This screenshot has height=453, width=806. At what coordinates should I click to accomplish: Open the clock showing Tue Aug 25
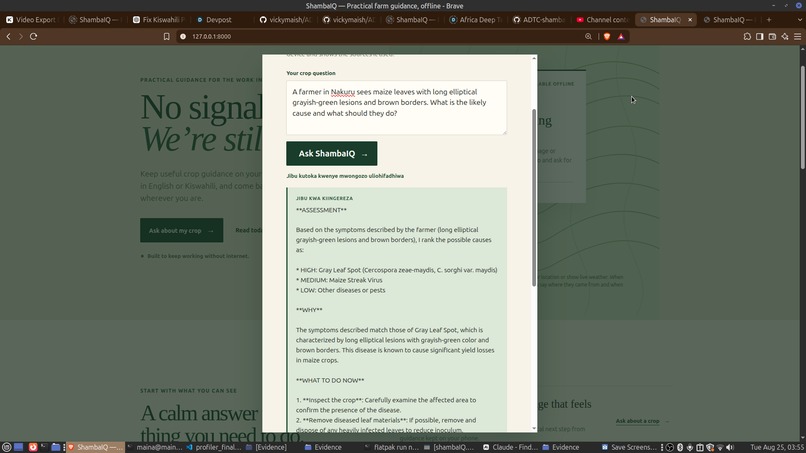(x=777, y=447)
